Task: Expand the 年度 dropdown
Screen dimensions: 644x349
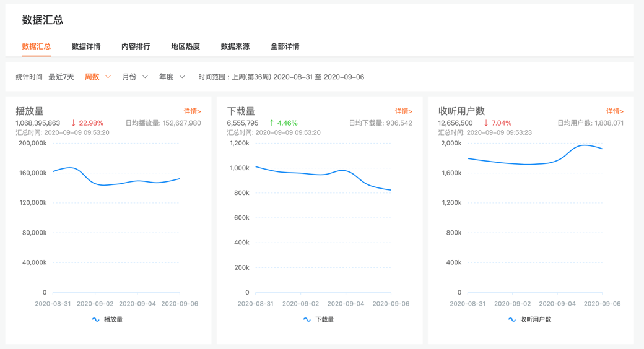Action: (172, 77)
